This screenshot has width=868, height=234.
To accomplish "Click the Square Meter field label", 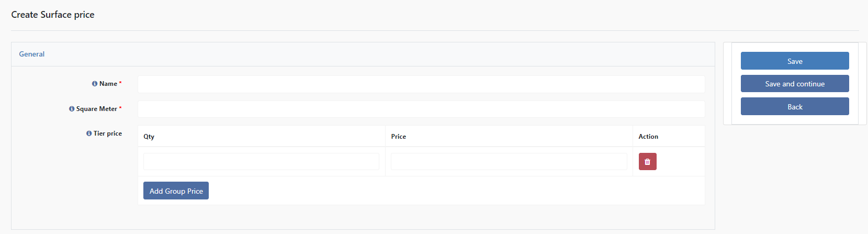I will tap(97, 109).
